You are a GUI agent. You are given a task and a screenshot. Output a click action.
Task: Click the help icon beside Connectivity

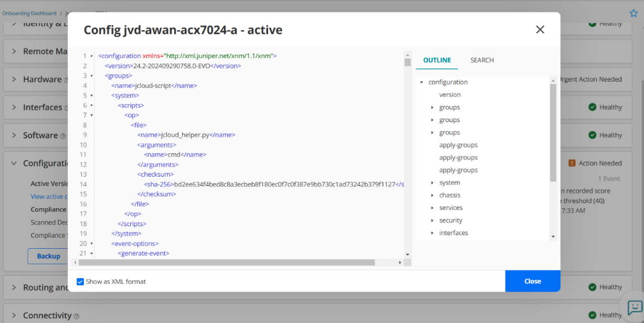76,316
